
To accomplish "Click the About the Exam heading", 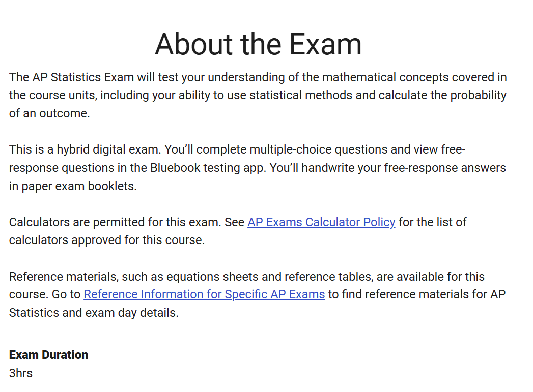I will tap(258, 44).
